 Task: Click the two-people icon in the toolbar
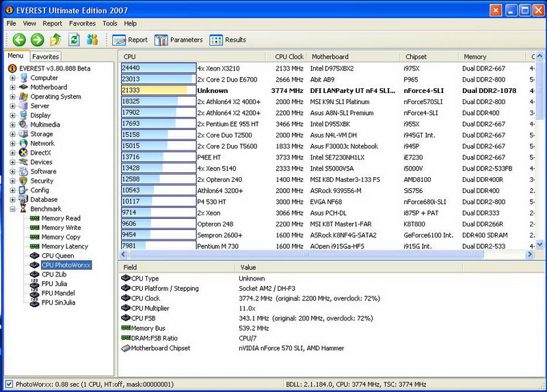coord(92,40)
